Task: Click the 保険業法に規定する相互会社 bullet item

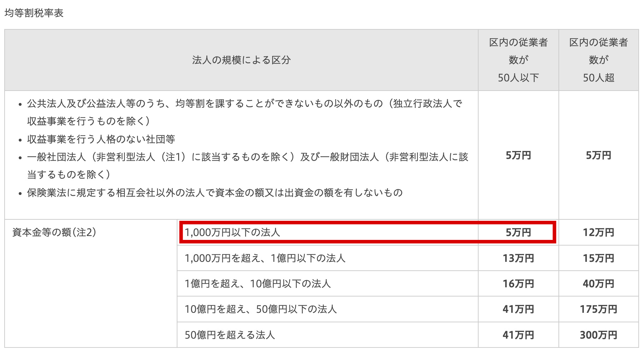Action: pos(215,192)
